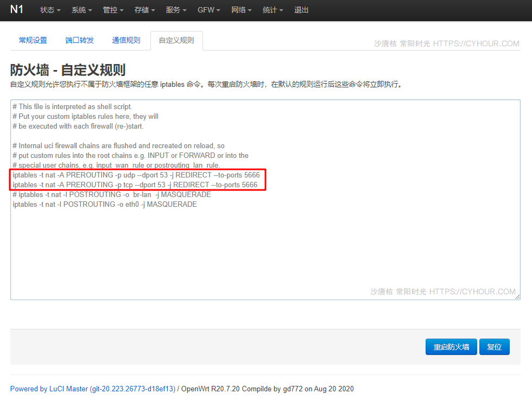Open the 状态 dropdown menu

click(x=50, y=10)
